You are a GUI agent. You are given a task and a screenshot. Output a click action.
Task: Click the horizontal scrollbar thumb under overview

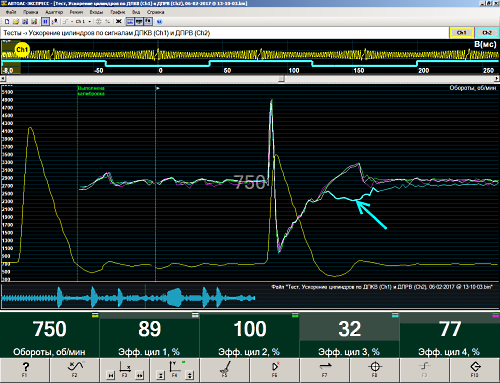282,79
